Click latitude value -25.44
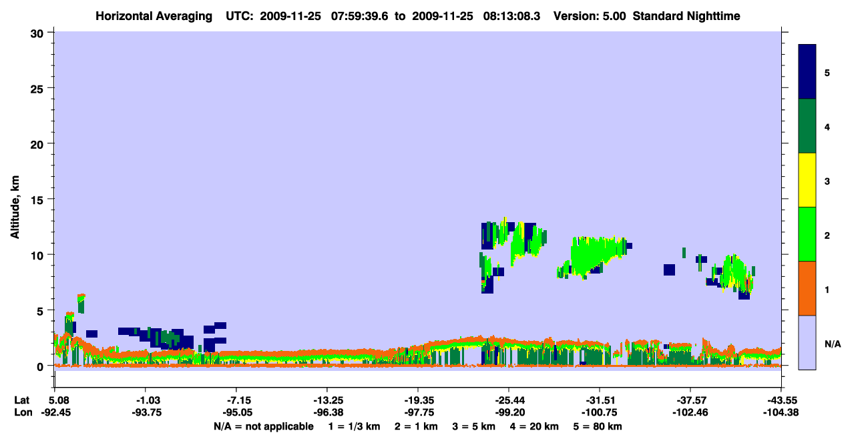 pos(508,400)
